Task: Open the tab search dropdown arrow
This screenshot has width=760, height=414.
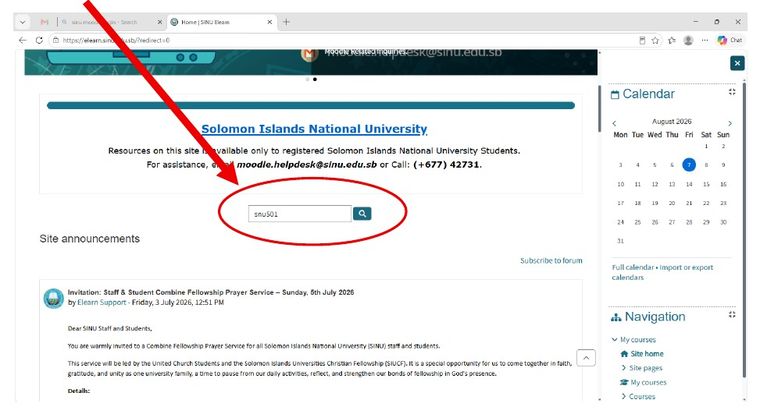Action: point(22,22)
